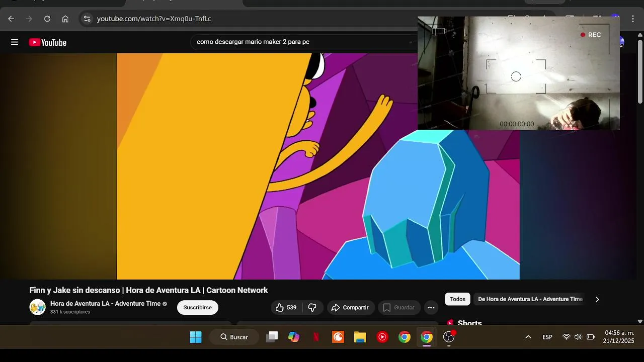Open Hora de Aventura LA channel name link

[105, 304]
